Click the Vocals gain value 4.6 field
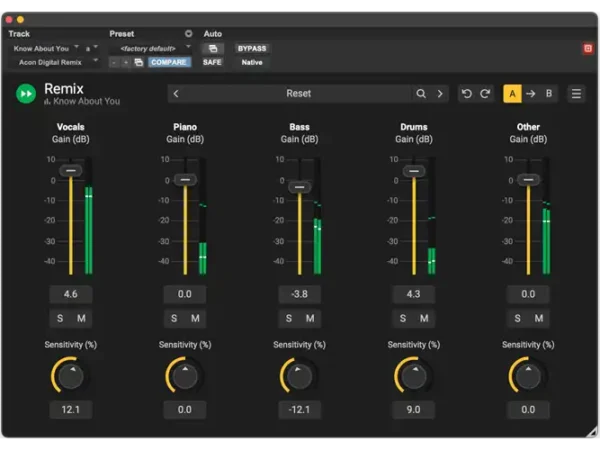 click(x=71, y=294)
